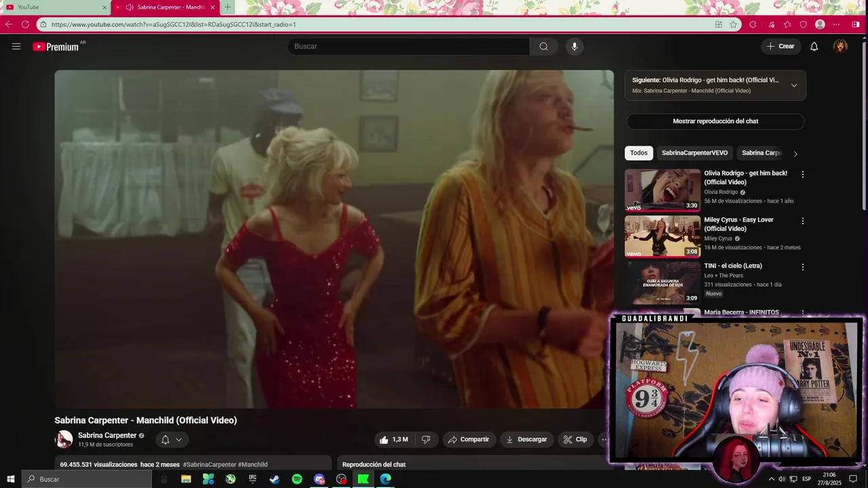Viewport: 868px width, 488px height.
Task: Expand notification preference dropdown arrow
Action: click(179, 439)
